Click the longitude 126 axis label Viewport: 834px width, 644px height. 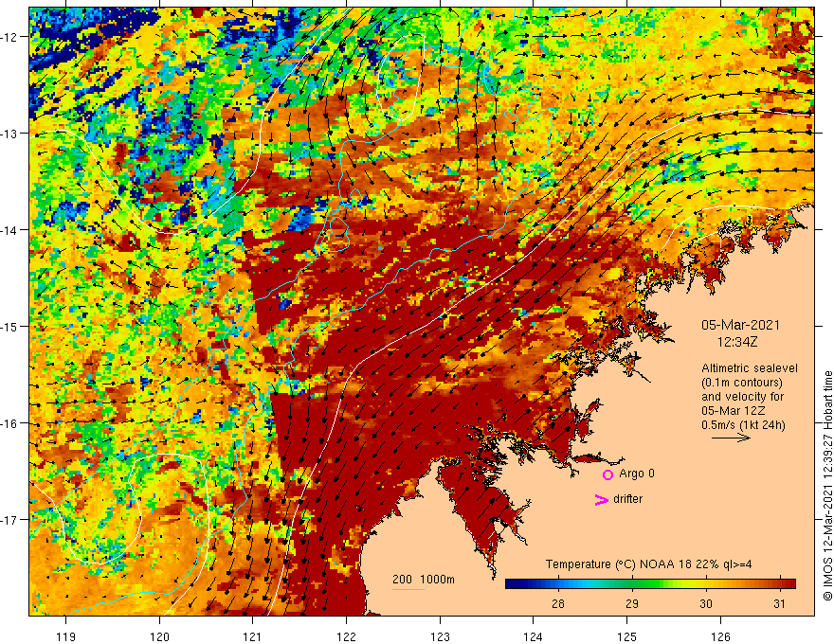pyautogui.click(x=720, y=636)
